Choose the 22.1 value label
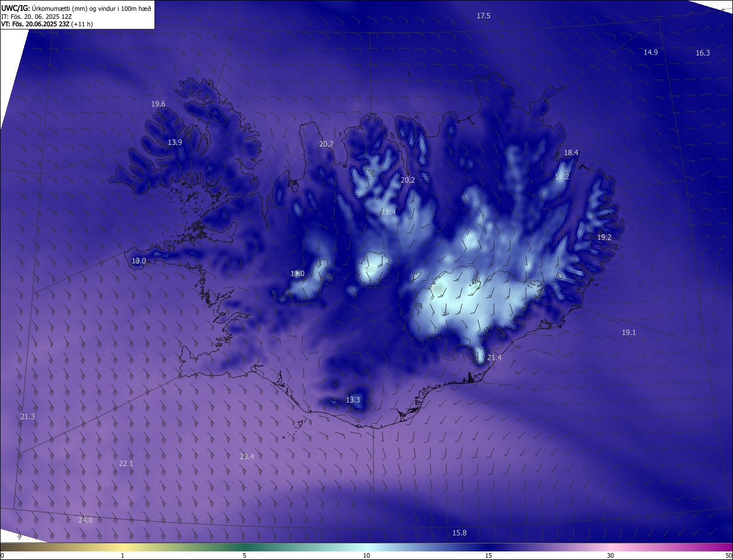The image size is (733, 560). [126, 463]
